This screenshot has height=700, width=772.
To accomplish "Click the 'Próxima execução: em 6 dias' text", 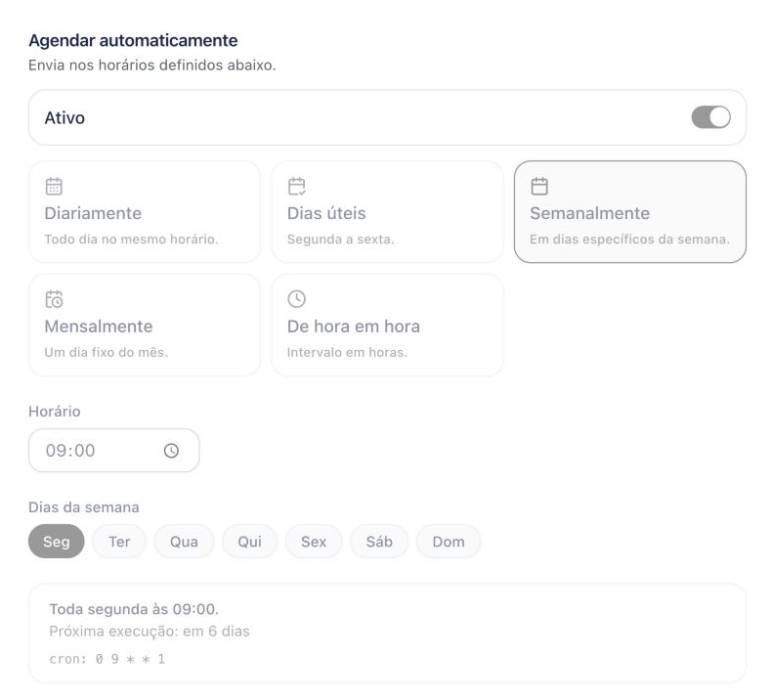I will [x=150, y=631].
